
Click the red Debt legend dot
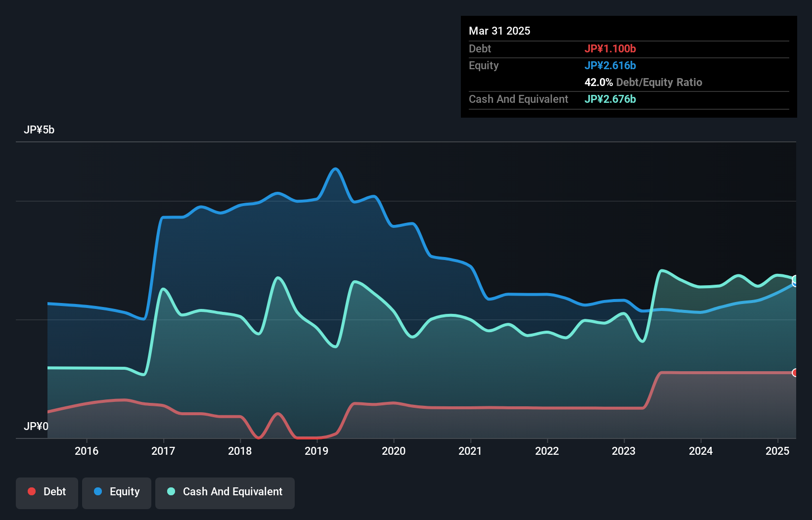(x=32, y=491)
